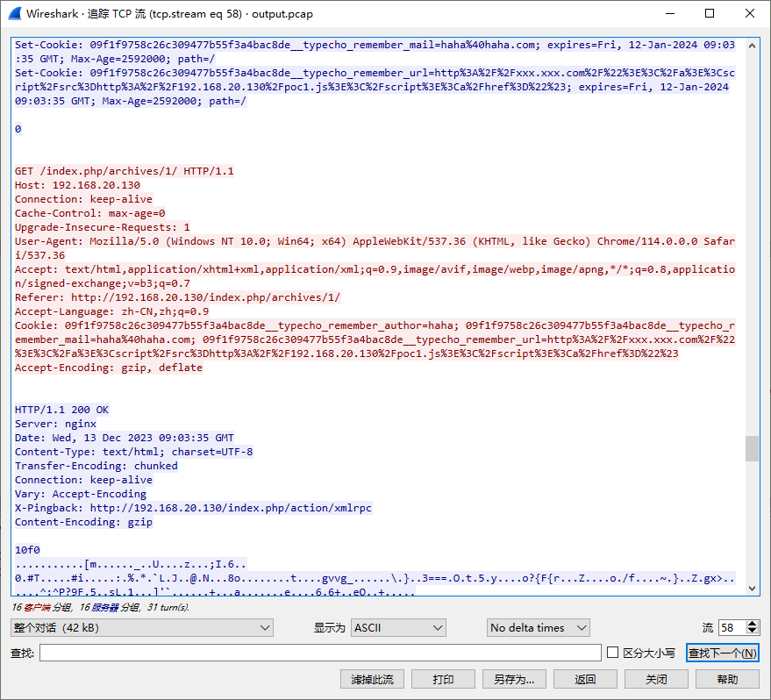771x700 pixels.
Task: Open 帮助 help for this dialog
Action: 727,679
